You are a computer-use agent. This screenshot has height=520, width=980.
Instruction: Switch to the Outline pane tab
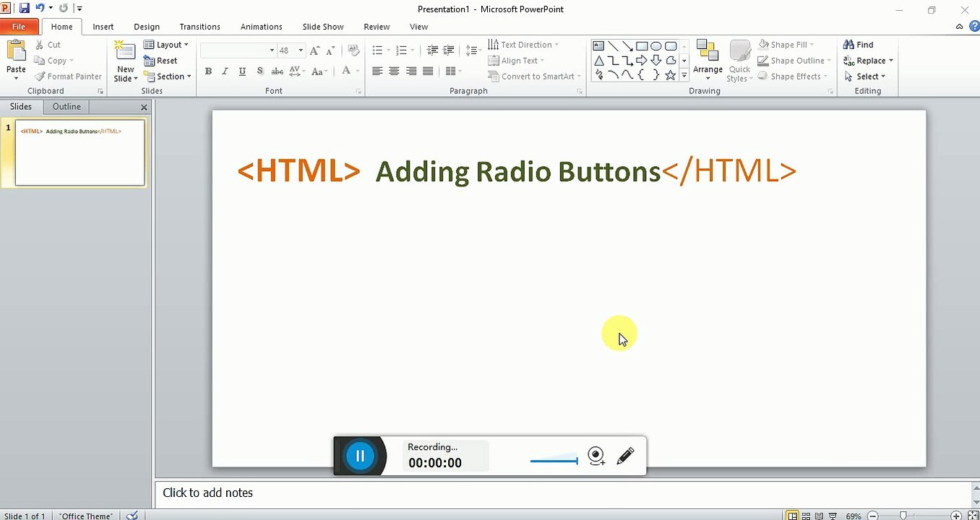(x=66, y=106)
